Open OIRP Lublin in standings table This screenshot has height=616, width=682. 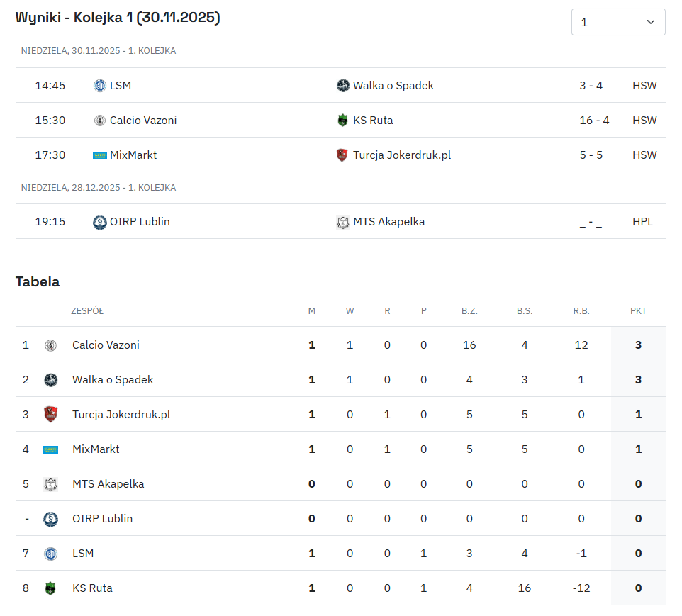102,519
